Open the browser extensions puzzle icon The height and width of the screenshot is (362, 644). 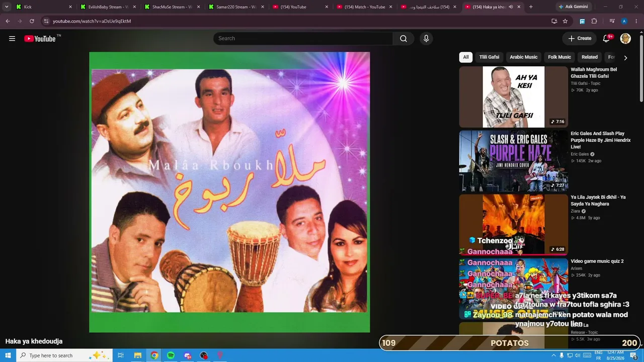594,21
